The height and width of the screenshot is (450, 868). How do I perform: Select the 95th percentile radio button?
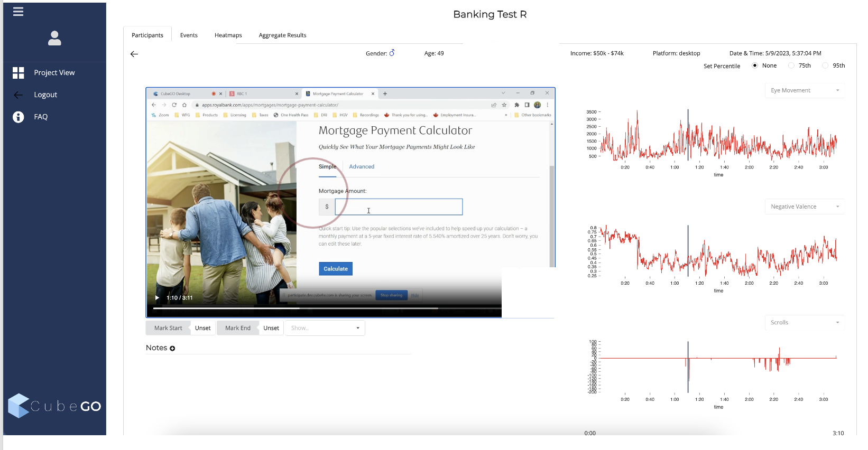[825, 65]
